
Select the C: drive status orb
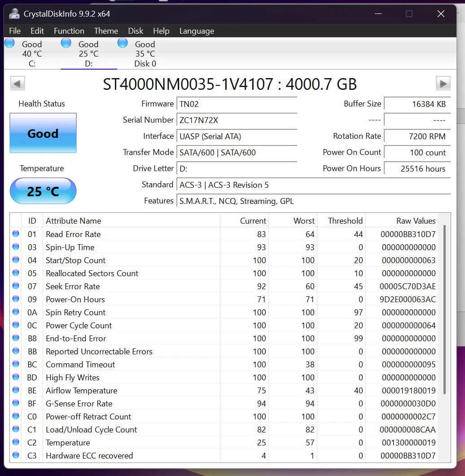pyautogui.click(x=10, y=43)
